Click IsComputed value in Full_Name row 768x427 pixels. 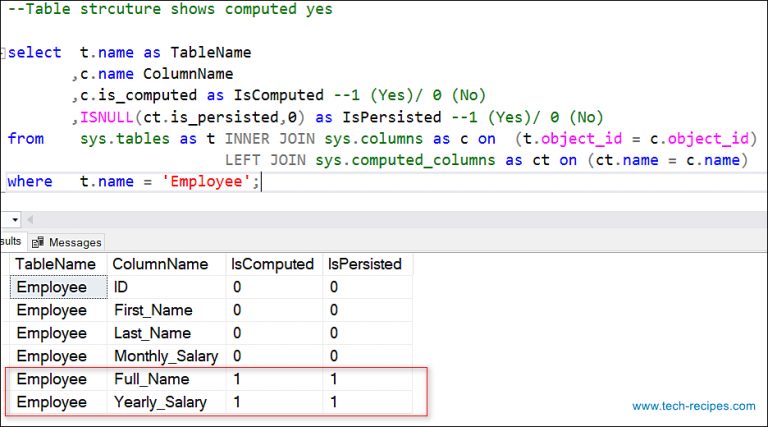274,379
